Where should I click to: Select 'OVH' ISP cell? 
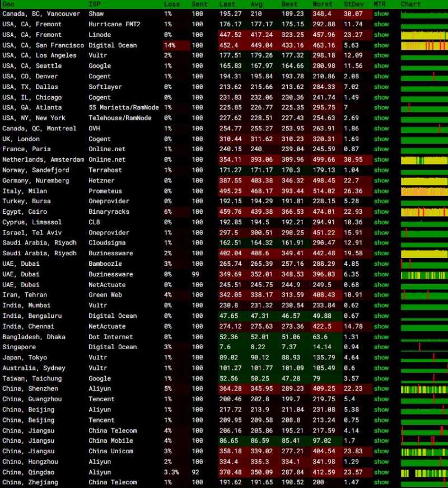[94, 128]
